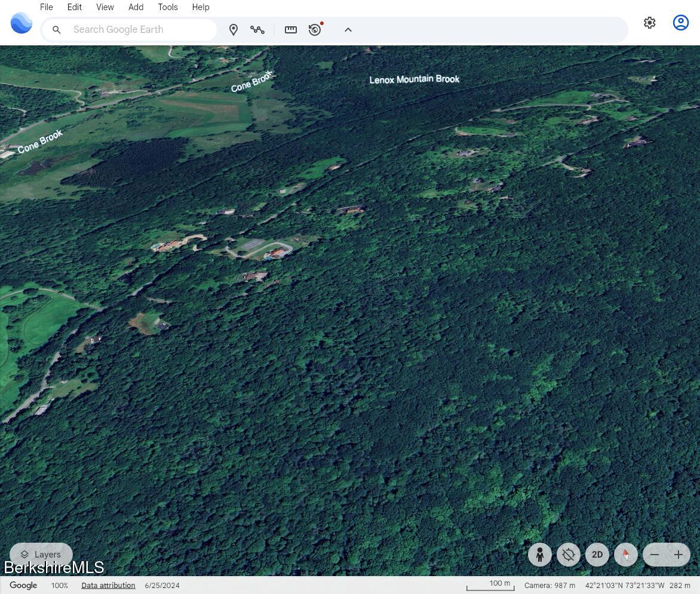Open the Data attribution link

click(x=108, y=585)
